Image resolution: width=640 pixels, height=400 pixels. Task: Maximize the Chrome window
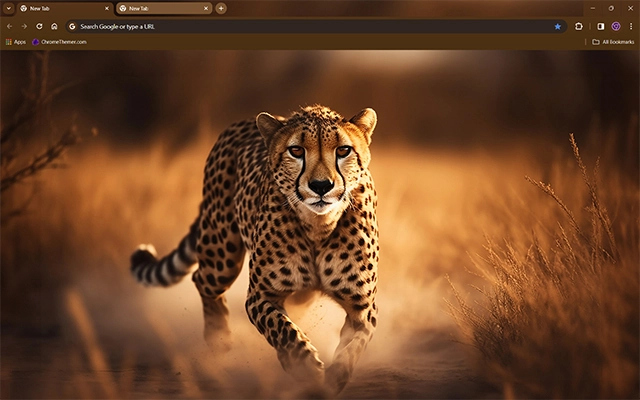click(x=611, y=8)
